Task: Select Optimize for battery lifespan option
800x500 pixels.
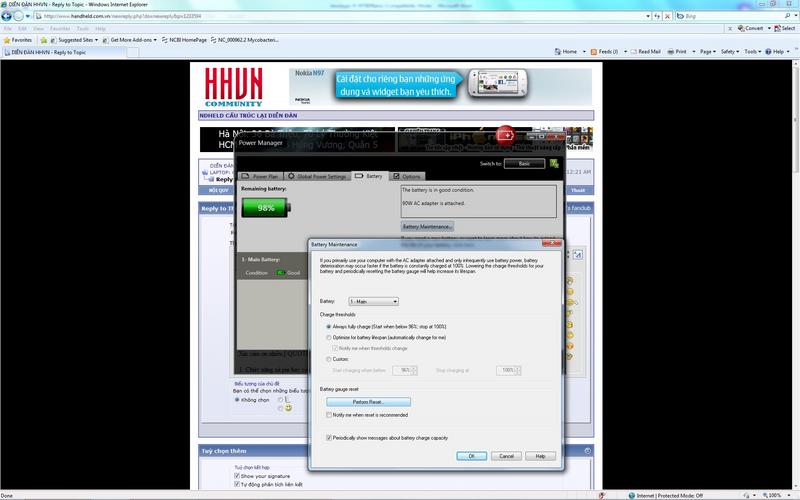Action: [329, 338]
